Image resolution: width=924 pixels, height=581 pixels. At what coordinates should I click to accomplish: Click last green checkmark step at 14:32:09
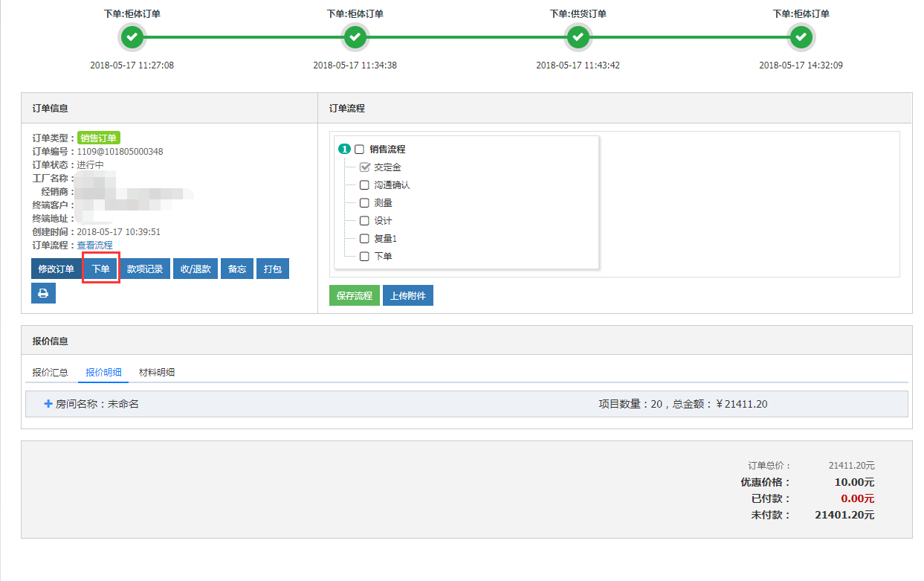(801, 36)
